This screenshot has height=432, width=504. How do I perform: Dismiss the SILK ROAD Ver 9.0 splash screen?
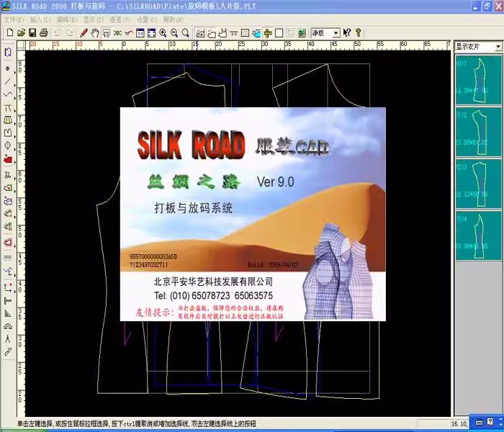coord(253,214)
